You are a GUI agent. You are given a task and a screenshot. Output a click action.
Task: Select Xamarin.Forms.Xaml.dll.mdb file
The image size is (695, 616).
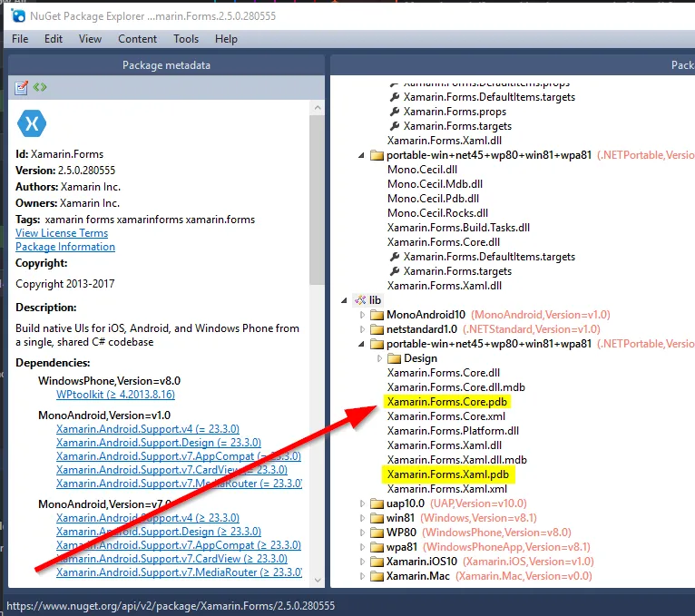click(x=457, y=460)
